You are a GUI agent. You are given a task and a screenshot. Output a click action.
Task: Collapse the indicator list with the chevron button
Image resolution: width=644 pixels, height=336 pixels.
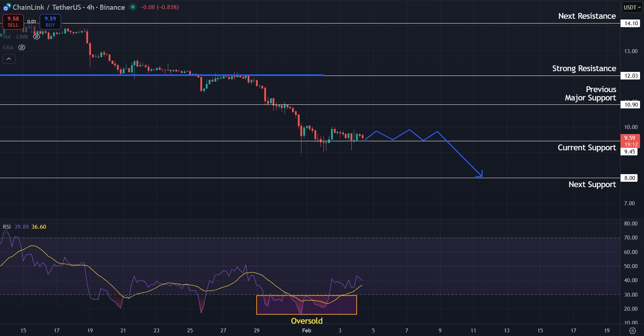pyautogui.click(x=9, y=59)
